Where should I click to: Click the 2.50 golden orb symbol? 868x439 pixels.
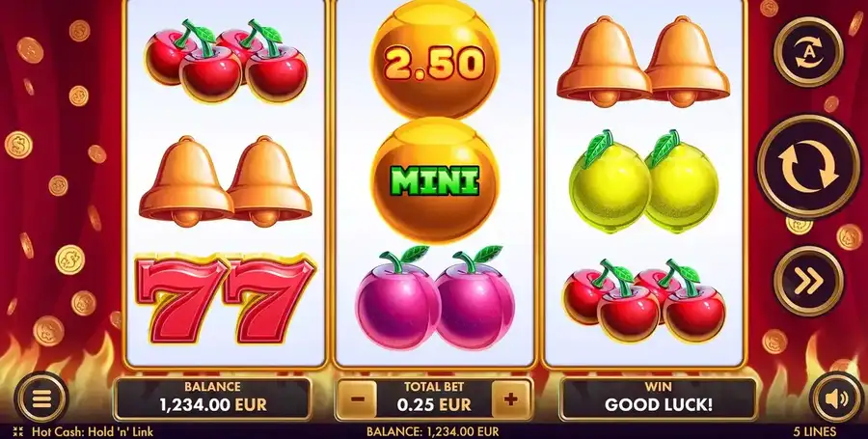point(435,59)
